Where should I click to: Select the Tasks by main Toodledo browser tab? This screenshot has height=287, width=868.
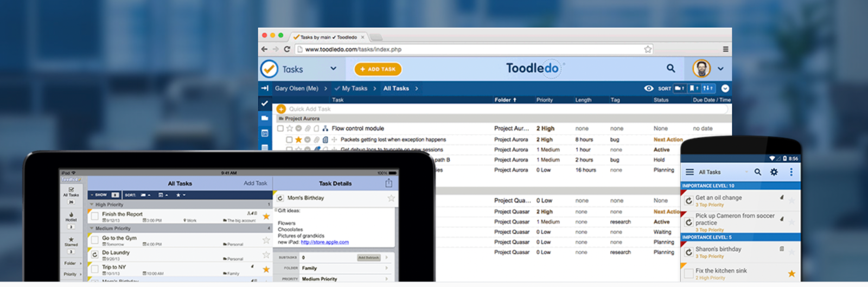click(x=329, y=37)
